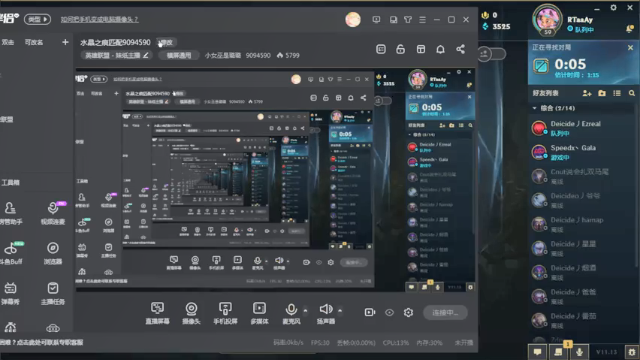
Task: Open the phone-as-webcam help link
Action: coord(100,19)
